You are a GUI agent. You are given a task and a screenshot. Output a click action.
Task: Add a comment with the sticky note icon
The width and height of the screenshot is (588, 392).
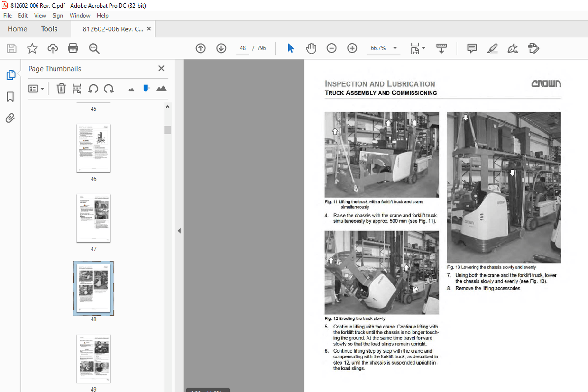(x=471, y=48)
